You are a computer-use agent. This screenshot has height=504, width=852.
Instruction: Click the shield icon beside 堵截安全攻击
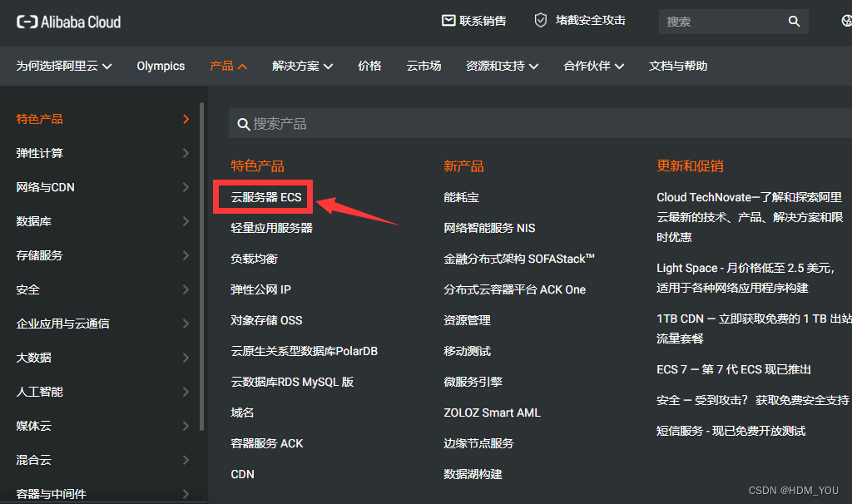pos(542,21)
